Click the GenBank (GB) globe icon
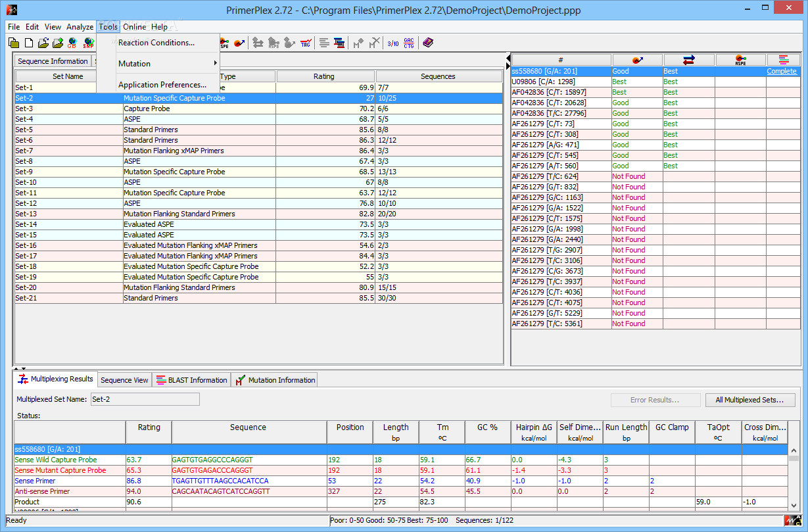Image resolution: width=808 pixels, height=532 pixels. (72, 43)
